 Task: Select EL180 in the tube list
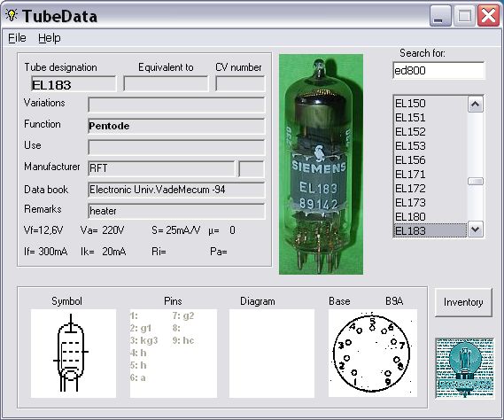click(x=430, y=217)
